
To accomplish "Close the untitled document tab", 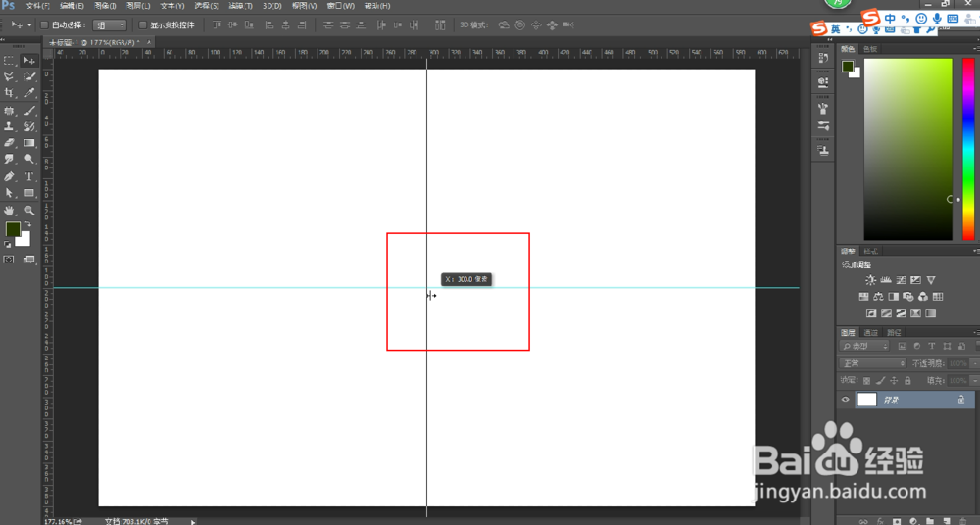I will pos(148,42).
